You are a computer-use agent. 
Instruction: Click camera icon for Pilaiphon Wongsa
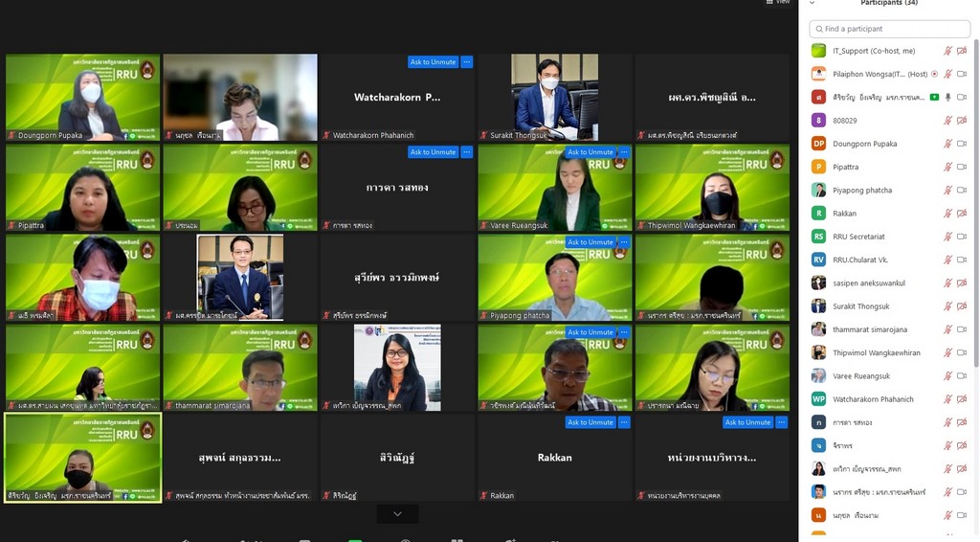[x=962, y=74]
